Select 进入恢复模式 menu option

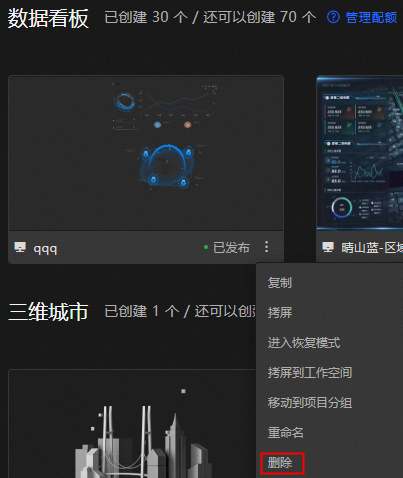304,343
